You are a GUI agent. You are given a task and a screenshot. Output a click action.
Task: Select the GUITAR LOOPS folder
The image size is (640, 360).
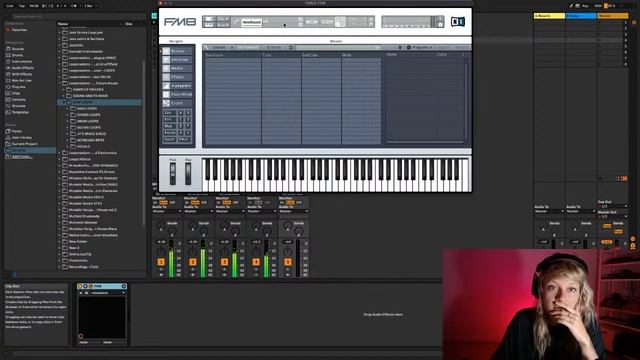[x=88, y=128]
